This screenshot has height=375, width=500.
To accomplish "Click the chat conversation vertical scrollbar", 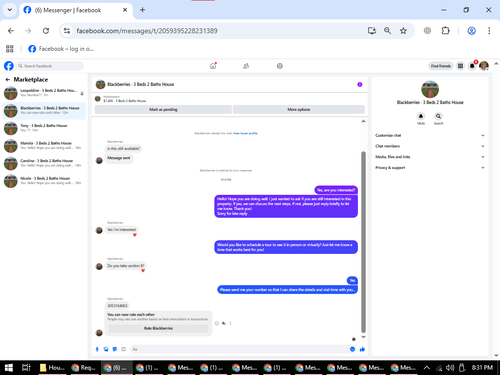I will [x=363, y=242].
